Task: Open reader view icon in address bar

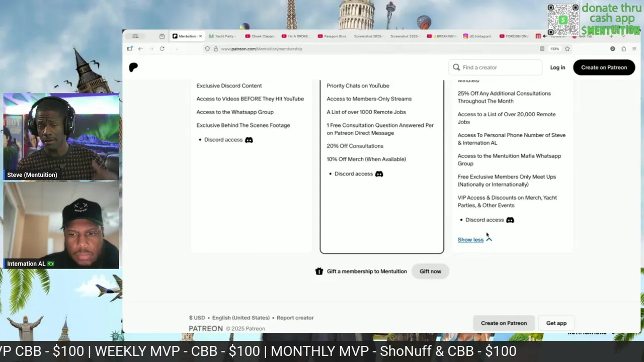Action: point(542,49)
